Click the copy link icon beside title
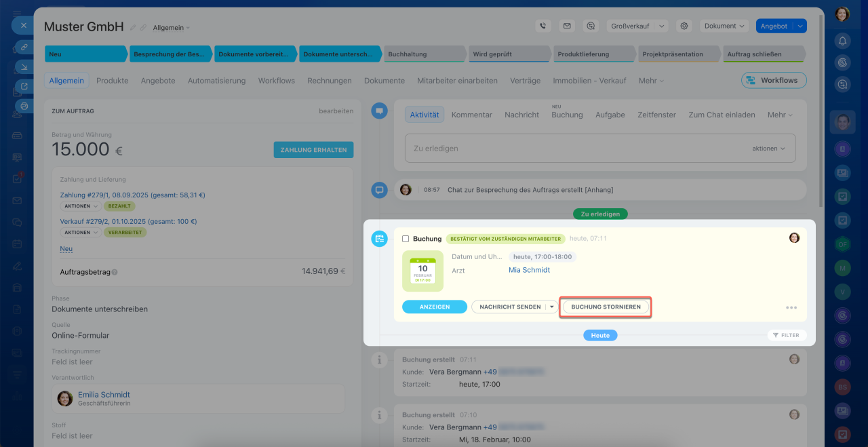This screenshot has width=868, height=447. 143,28
